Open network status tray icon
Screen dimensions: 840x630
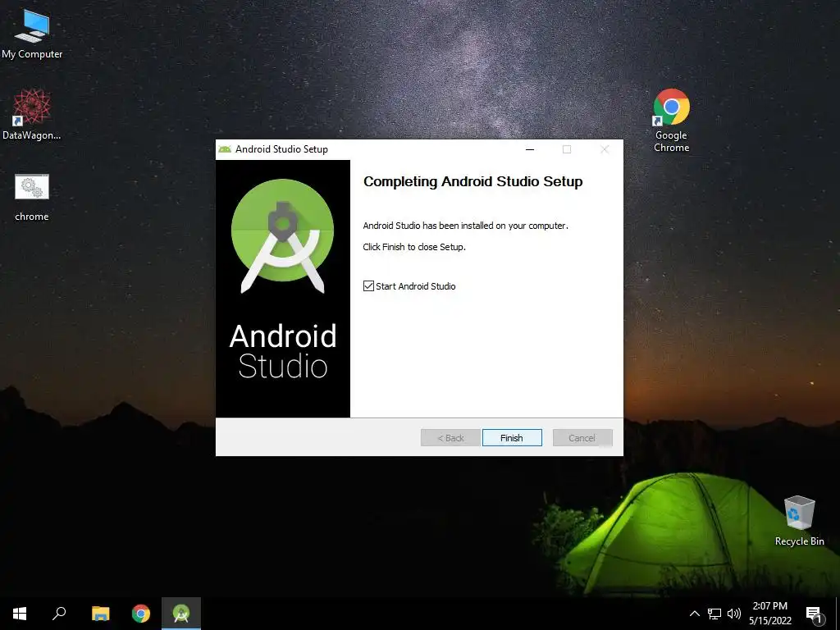point(714,614)
